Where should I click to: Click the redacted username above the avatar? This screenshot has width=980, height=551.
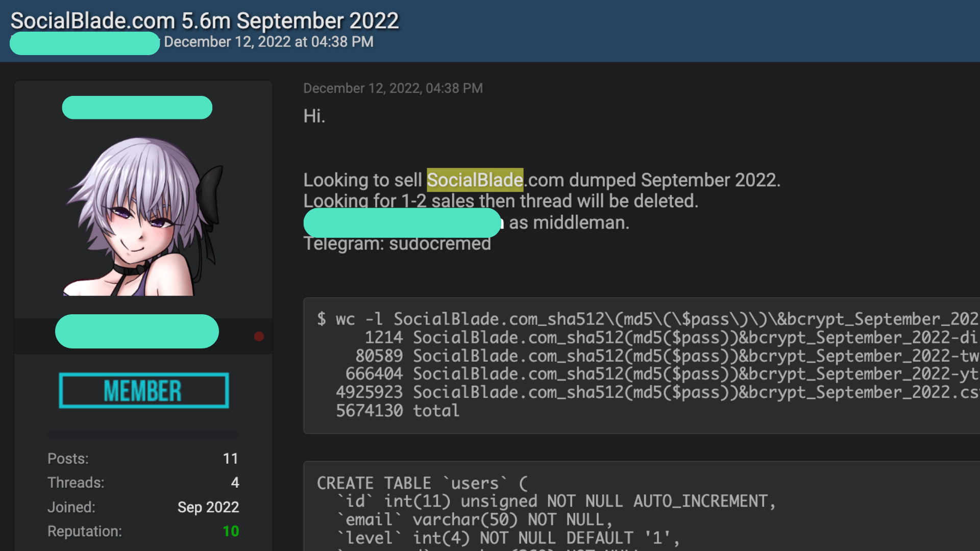(137, 108)
